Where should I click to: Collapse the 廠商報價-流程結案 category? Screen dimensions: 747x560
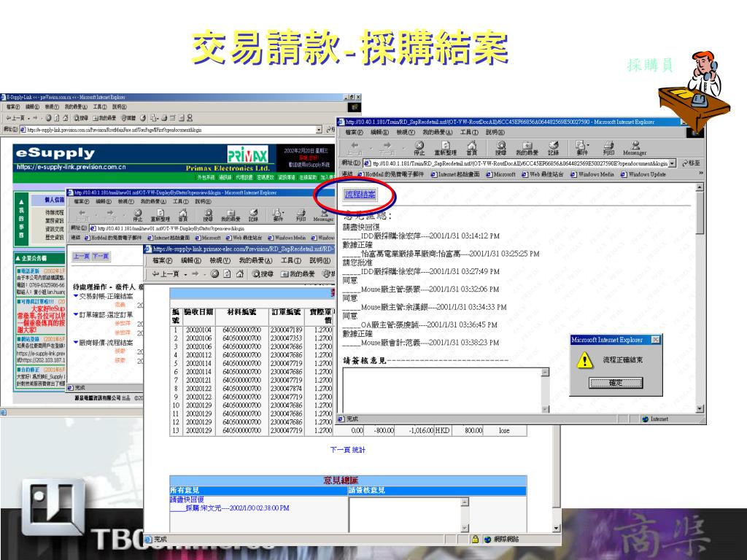(76, 343)
